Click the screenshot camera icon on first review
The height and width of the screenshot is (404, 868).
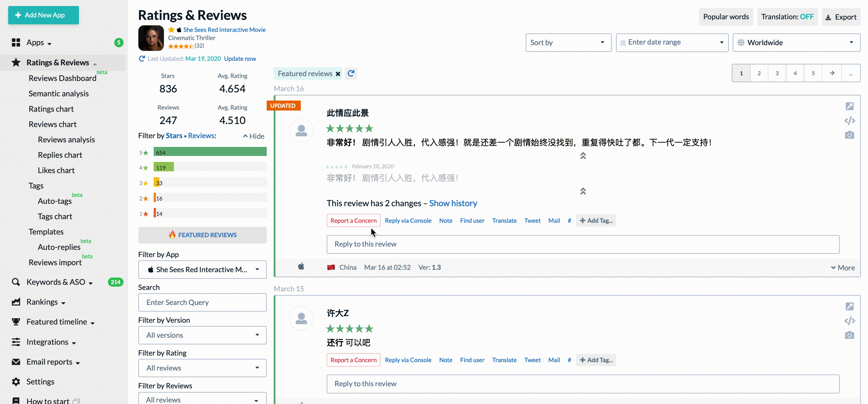click(x=849, y=135)
